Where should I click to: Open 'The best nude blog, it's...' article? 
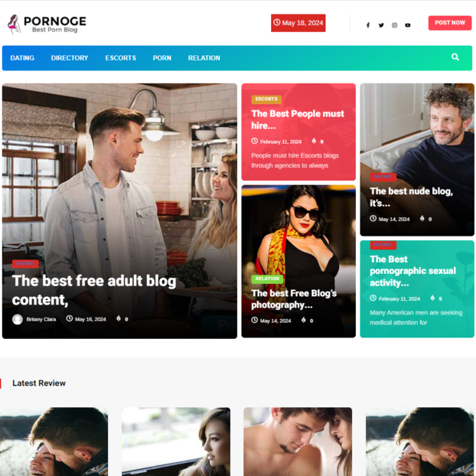click(x=411, y=197)
